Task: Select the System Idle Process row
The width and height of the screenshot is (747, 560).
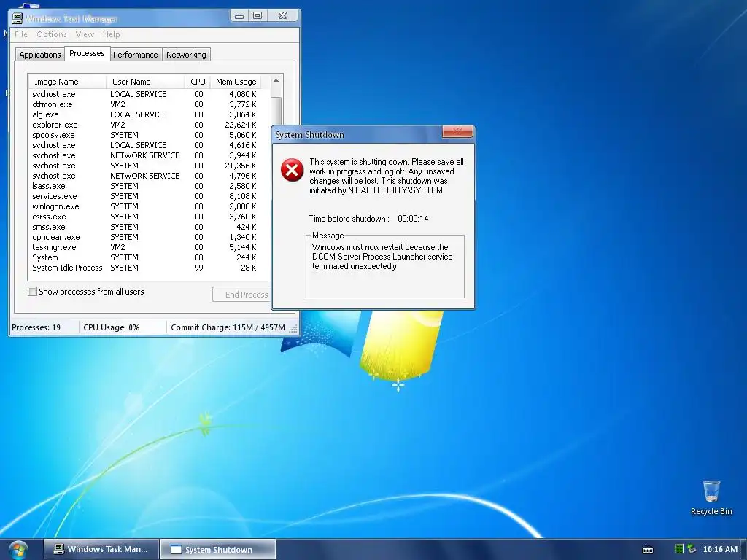Action: point(144,268)
